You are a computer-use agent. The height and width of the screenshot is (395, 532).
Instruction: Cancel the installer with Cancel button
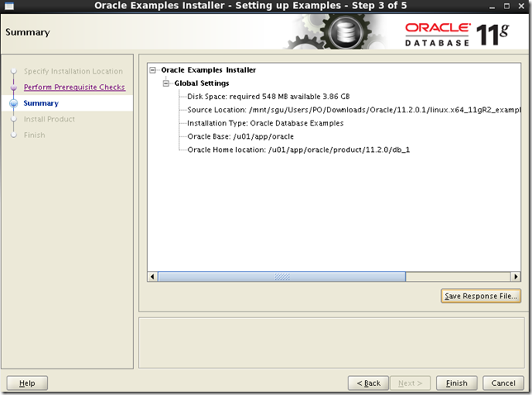(x=503, y=383)
